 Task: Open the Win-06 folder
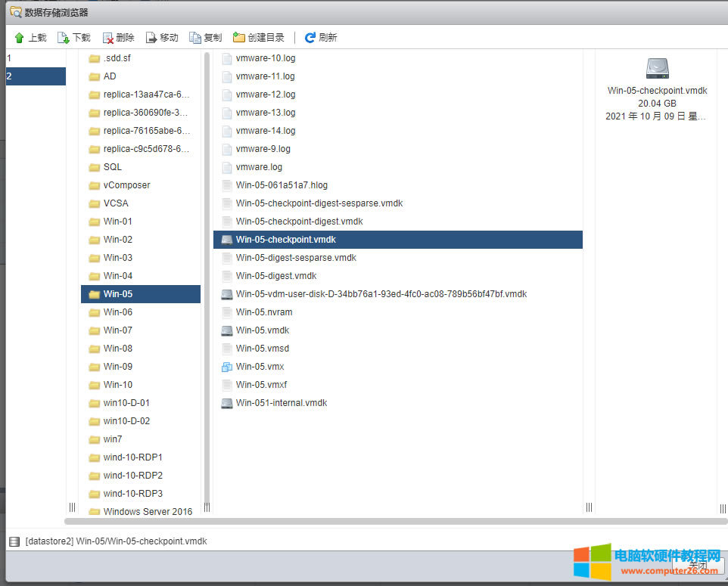117,312
